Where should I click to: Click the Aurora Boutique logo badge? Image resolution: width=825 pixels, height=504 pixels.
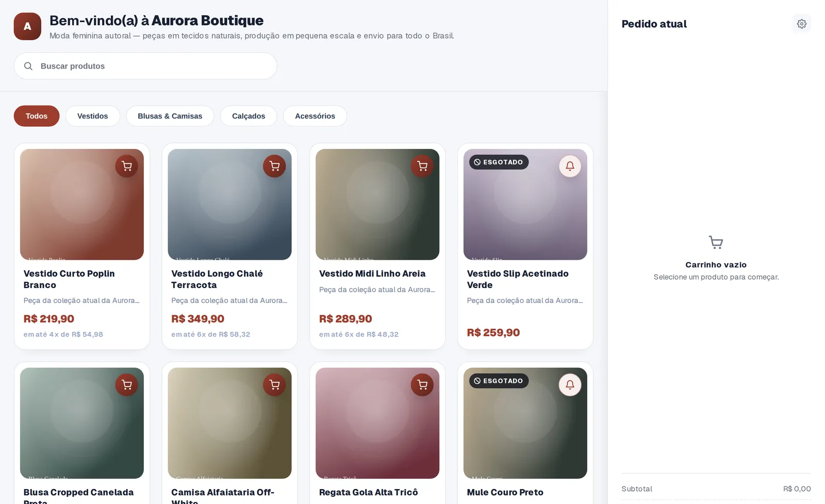coord(27,26)
